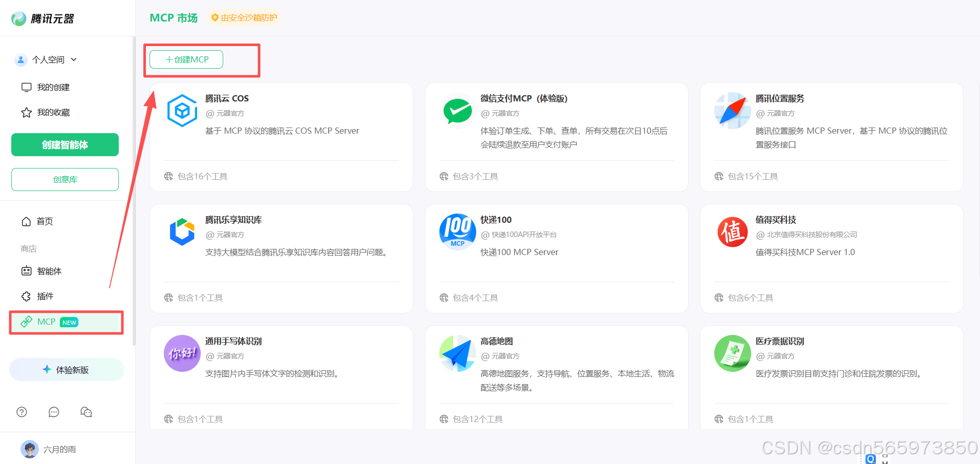Screen dimensions: 980x464
Task: Click the customer service message icon
Action: coord(86,412)
